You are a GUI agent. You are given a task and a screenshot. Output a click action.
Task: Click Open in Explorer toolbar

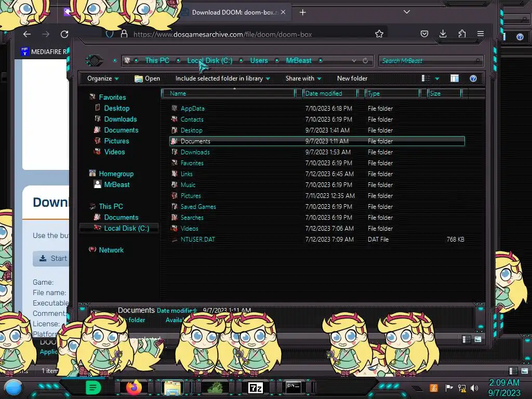coord(147,78)
